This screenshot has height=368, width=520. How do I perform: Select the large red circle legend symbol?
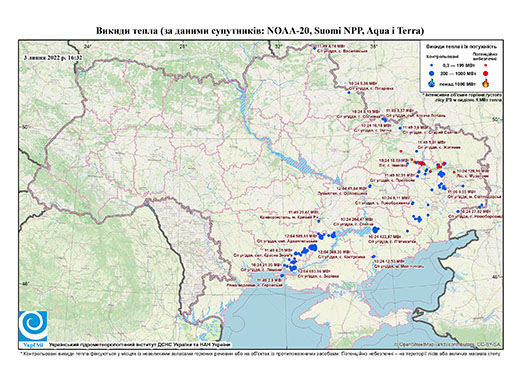(486, 73)
